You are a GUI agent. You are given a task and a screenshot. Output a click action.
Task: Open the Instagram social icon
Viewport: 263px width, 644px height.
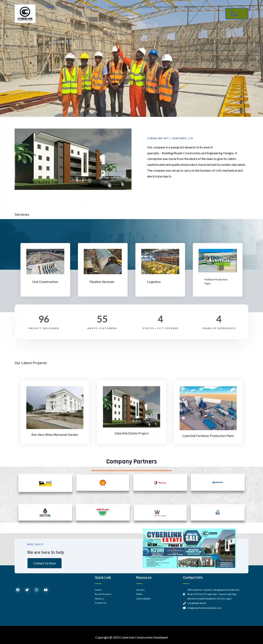point(36,590)
